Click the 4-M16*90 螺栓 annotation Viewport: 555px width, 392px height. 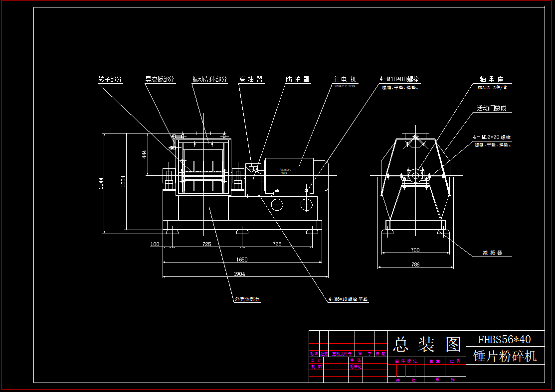tap(492, 137)
